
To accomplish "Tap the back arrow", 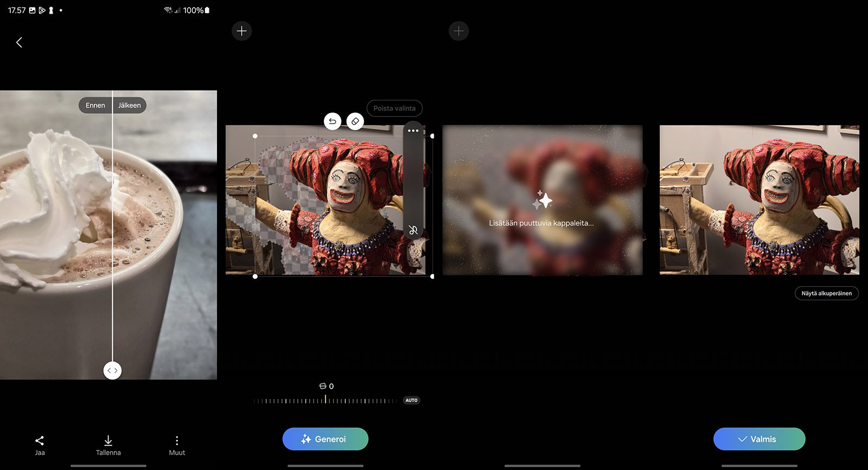I will point(19,42).
